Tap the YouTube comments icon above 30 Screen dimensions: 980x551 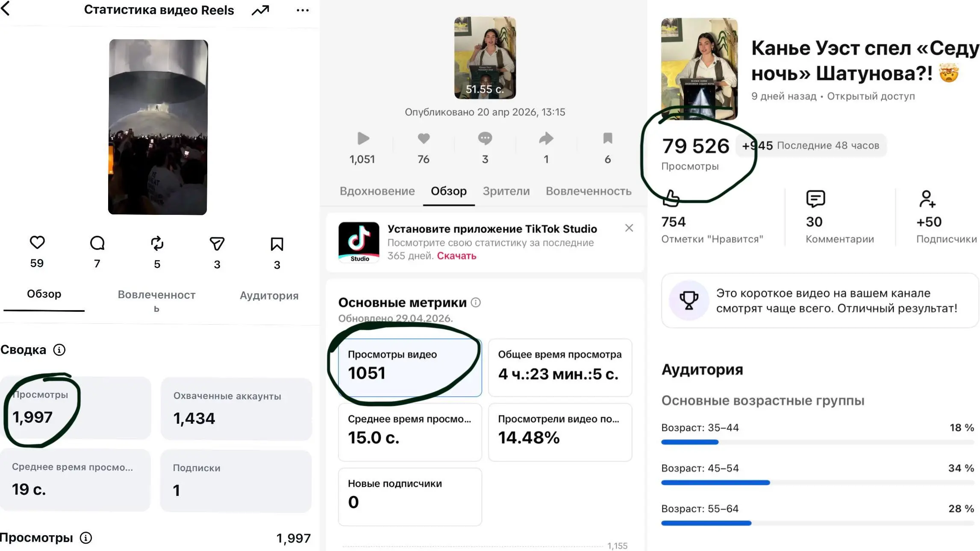815,199
